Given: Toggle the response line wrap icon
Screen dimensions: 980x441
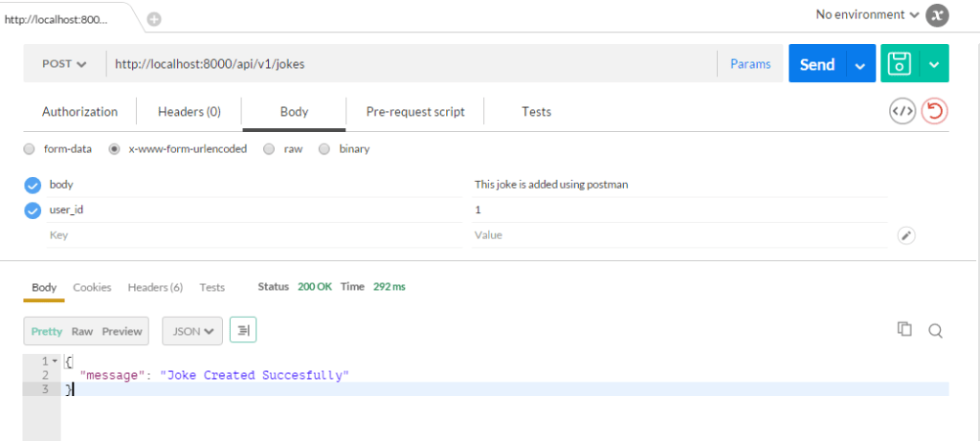Looking at the screenshot, I should [243, 331].
